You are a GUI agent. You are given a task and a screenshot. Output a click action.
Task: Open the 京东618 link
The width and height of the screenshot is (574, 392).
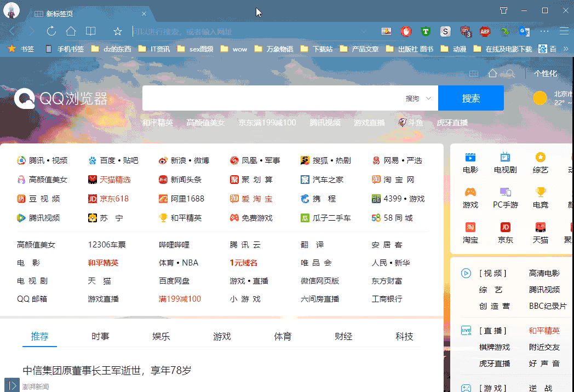[108, 199]
